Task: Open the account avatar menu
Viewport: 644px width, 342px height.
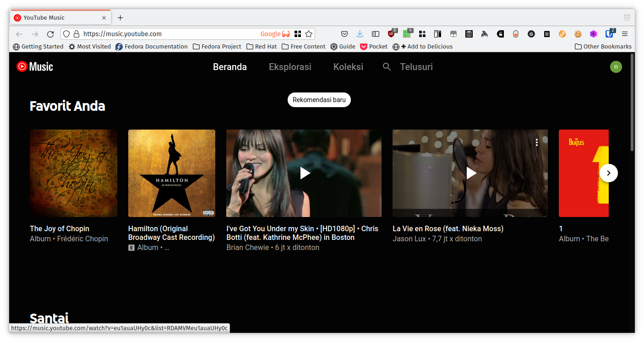Action: pos(616,67)
